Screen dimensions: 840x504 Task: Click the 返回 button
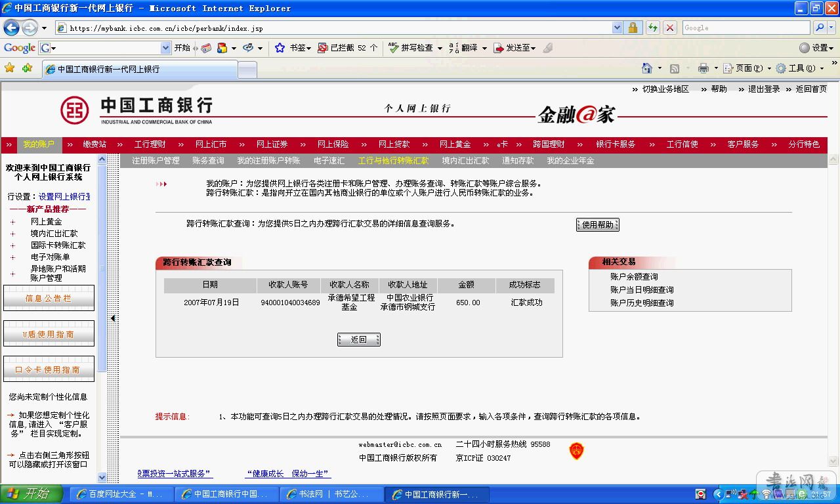[x=358, y=339]
